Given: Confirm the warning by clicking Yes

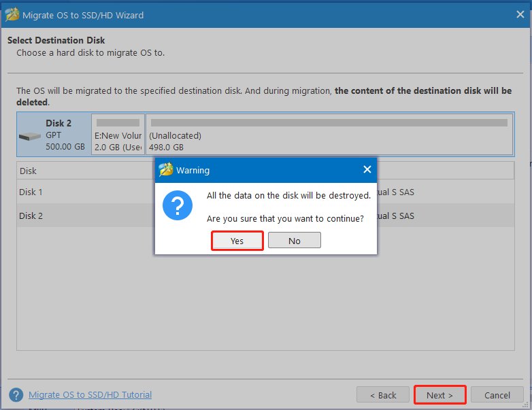Looking at the screenshot, I should (x=237, y=241).
